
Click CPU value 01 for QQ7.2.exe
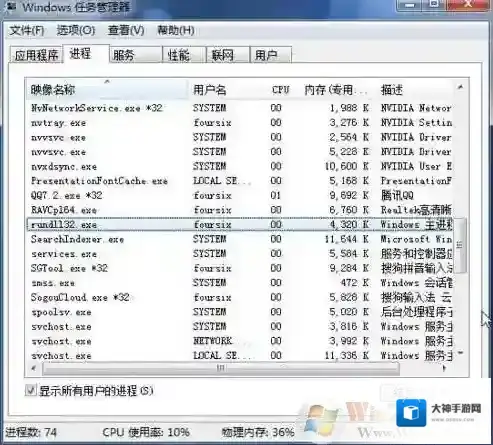point(276,195)
